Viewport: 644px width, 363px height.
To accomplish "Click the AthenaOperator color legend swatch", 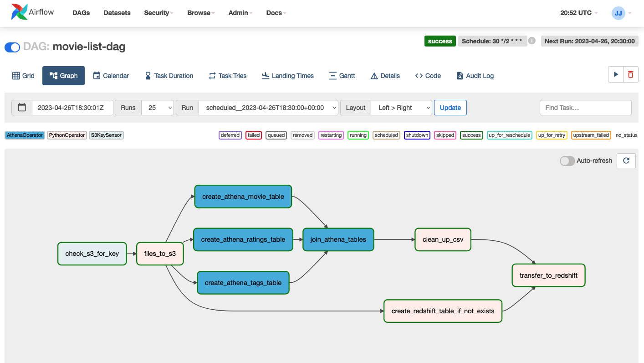I will (25, 135).
